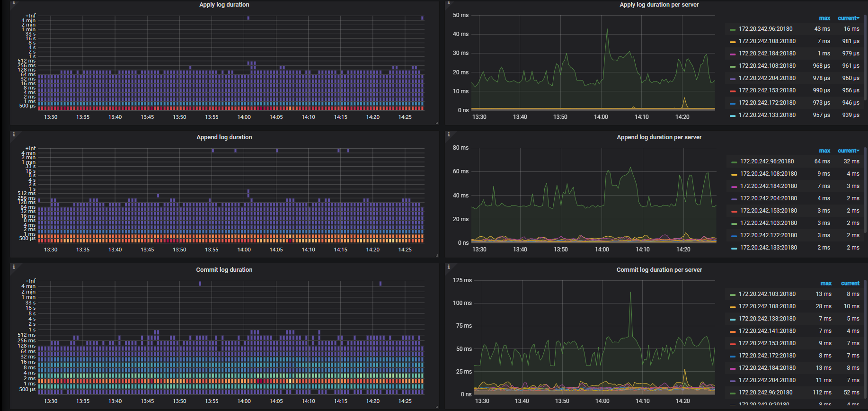Toggle series 172.20.242.96:20180 in Apply log legend

[765, 29]
